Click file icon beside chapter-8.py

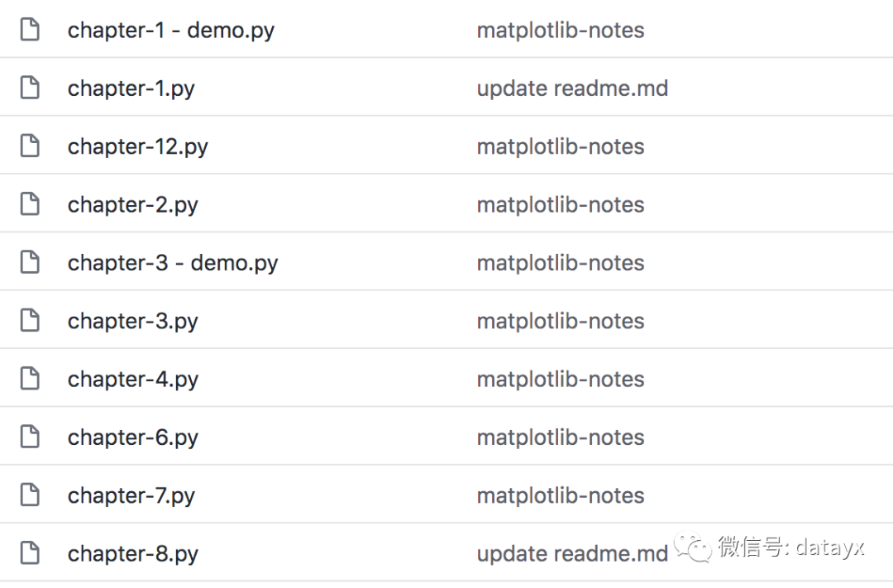point(30,552)
